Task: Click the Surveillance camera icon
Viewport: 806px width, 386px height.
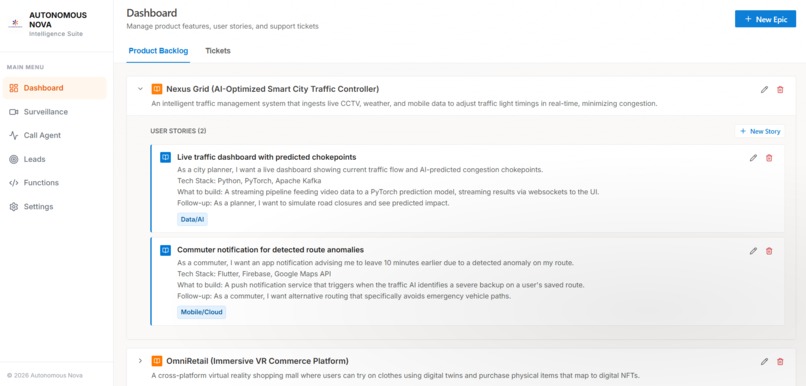Action: (x=14, y=112)
